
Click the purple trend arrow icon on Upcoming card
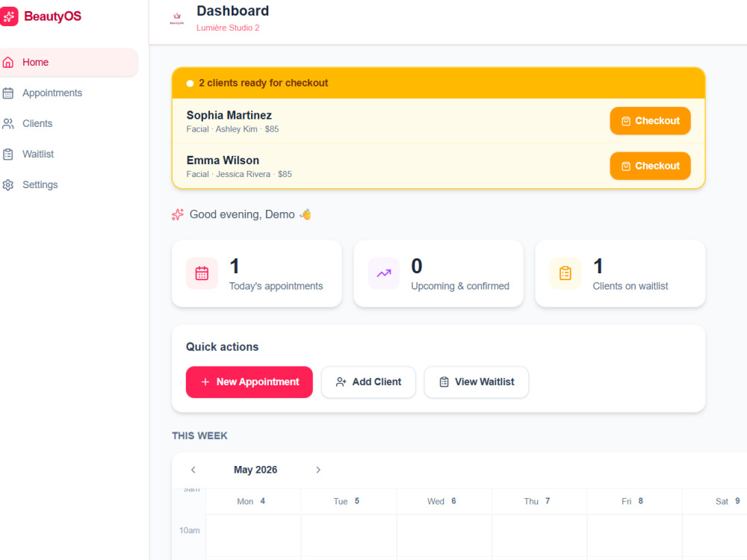pyautogui.click(x=384, y=273)
